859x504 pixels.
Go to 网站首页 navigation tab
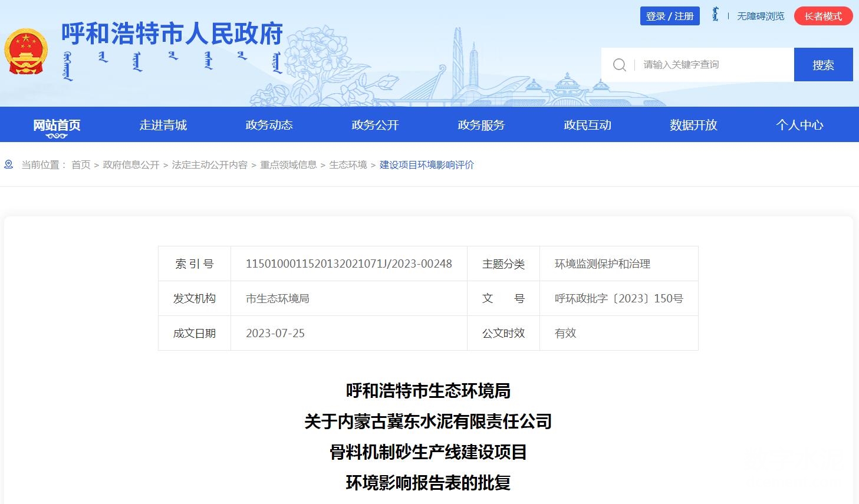coord(57,125)
